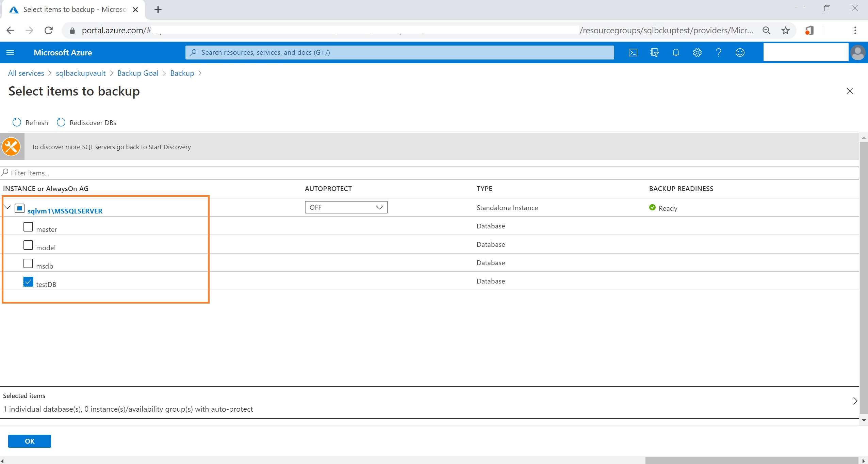The image size is (868, 464).
Task: Click the Rediscover DBs icon
Action: [x=62, y=122]
